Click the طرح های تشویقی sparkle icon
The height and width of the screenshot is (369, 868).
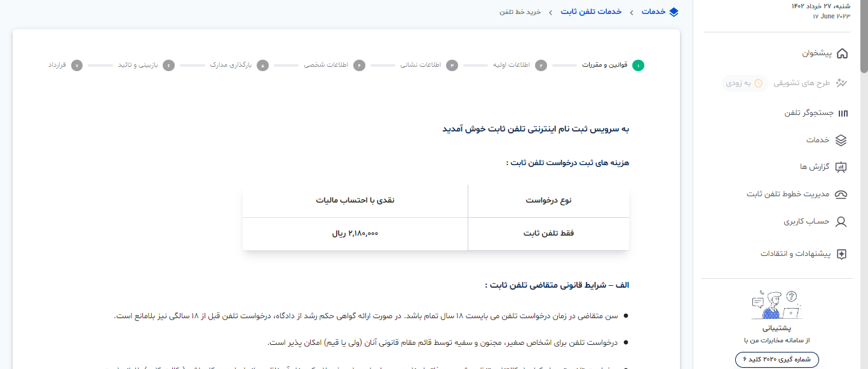tap(842, 83)
